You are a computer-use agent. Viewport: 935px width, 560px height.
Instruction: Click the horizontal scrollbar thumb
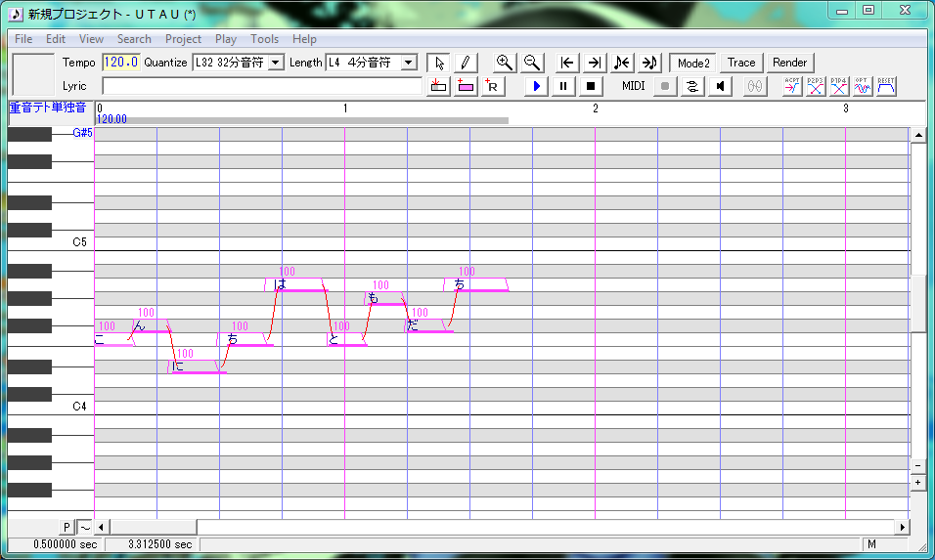coord(153,527)
